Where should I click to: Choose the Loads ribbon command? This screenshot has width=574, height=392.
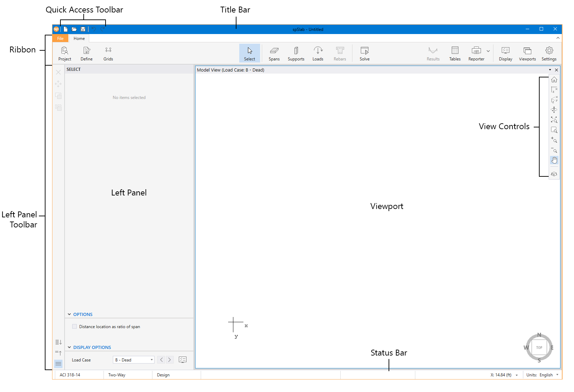click(318, 53)
